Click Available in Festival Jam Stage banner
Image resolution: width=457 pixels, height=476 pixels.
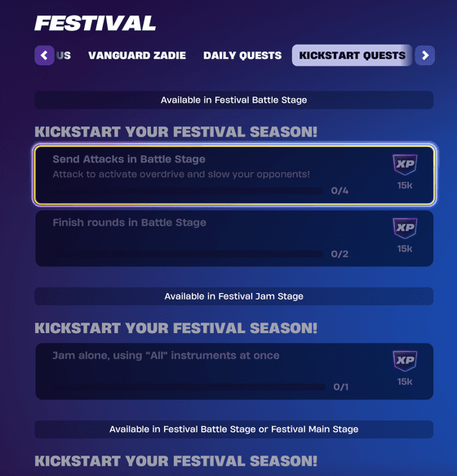[x=234, y=296]
